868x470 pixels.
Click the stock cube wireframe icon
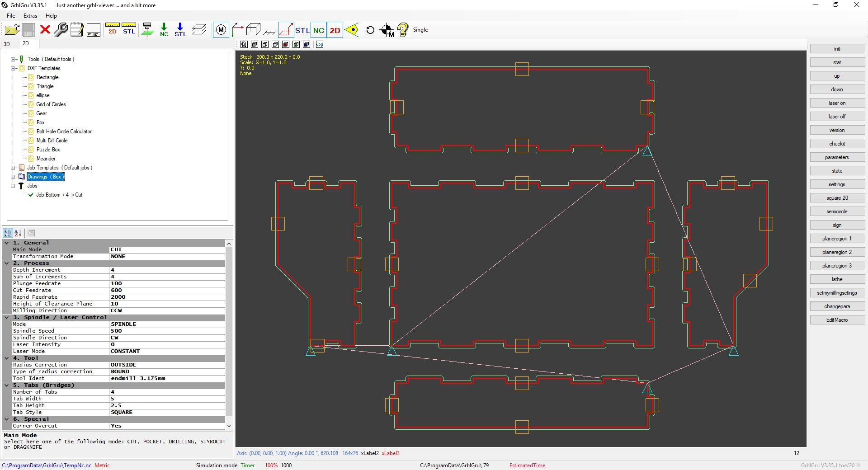(x=253, y=30)
